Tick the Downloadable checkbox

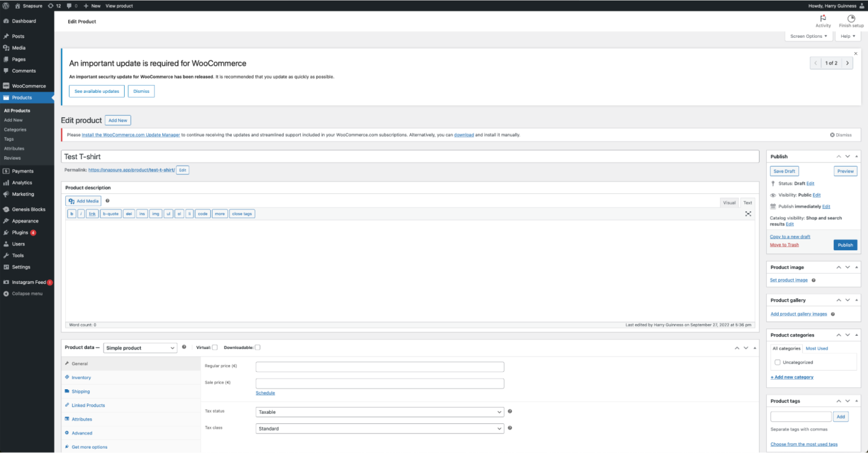(x=257, y=348)
